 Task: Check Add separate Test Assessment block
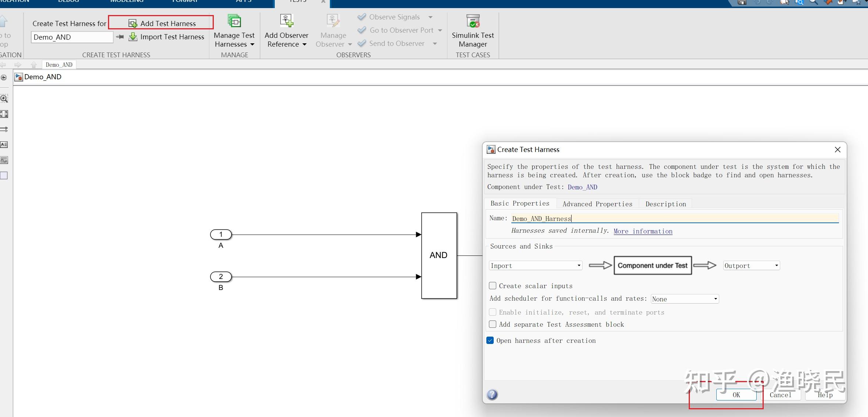(493, 324)
